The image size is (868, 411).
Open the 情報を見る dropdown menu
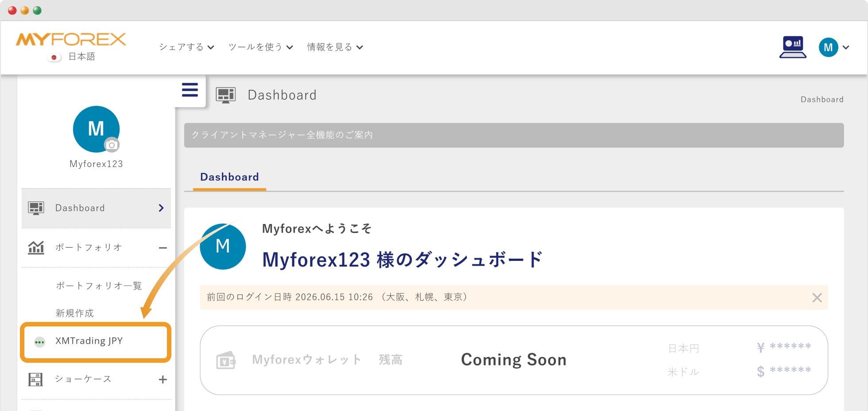[x=335, y=47]
